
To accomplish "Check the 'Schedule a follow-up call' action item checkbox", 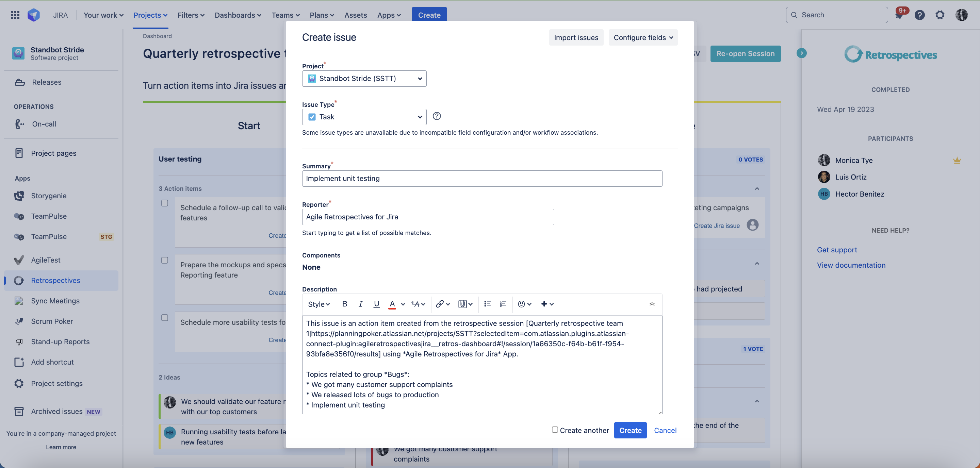I will tap(165, 203).
